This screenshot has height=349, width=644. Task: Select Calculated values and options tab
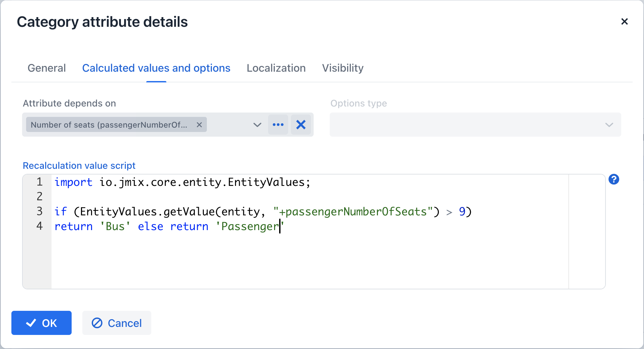coord(156,68)
